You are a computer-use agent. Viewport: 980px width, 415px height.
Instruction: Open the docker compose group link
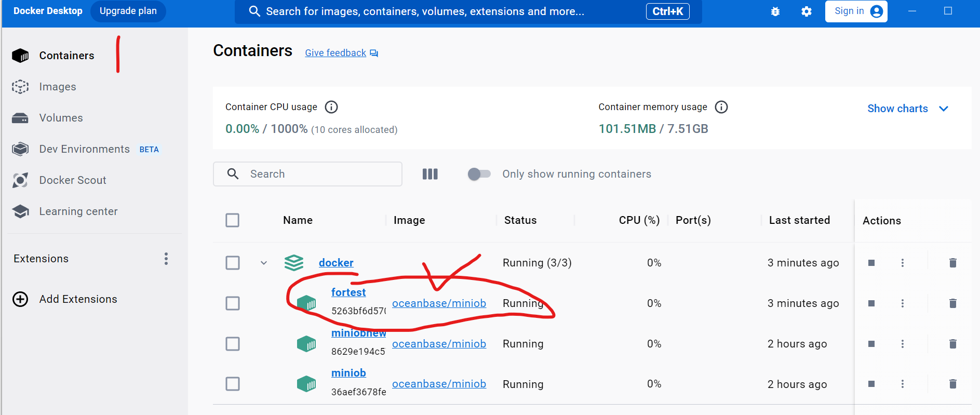pyautogui.click(x=336, y=263)
